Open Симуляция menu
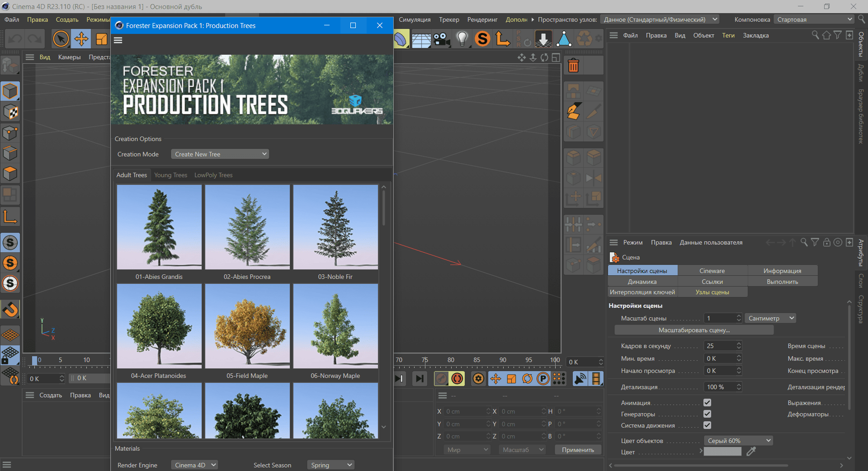 (415, 19)
